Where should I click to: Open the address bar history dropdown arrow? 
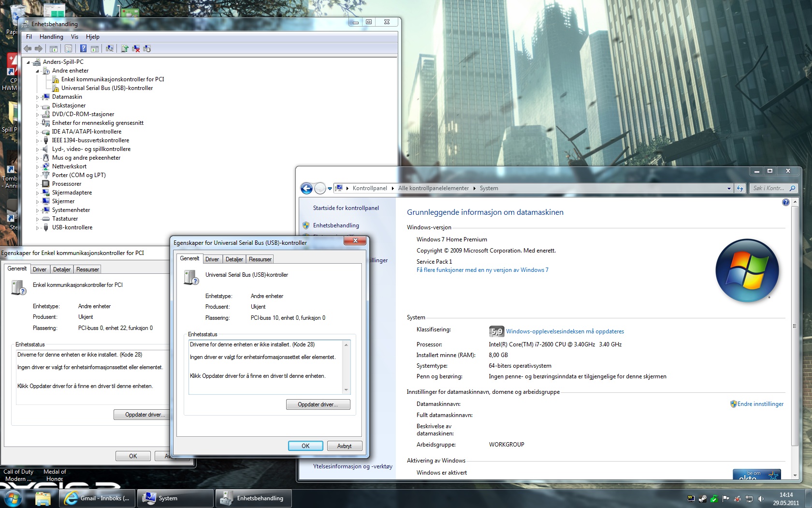(x=729, y=188)
